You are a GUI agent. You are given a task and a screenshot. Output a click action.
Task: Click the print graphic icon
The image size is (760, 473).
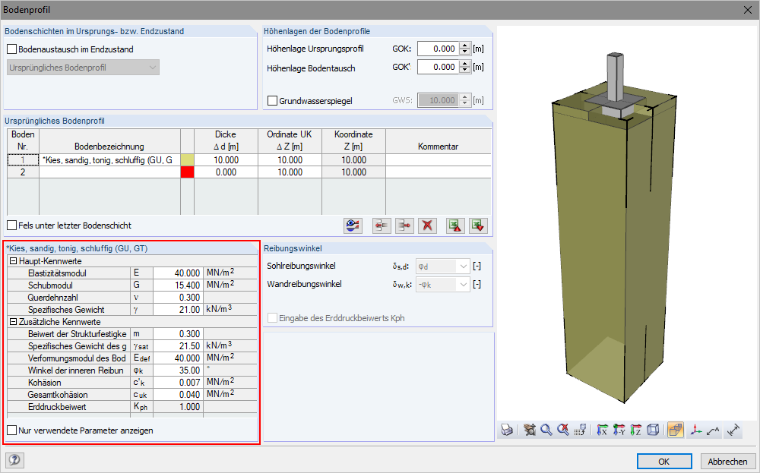507,430
